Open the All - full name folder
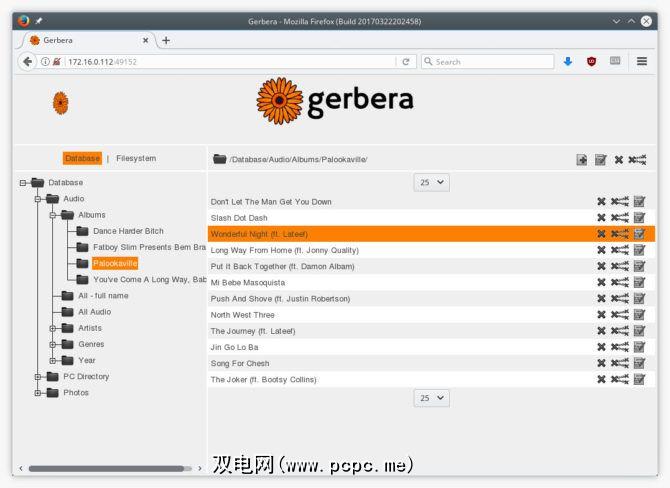The height and width of the screenshot is (488, 670). point(103,296)
